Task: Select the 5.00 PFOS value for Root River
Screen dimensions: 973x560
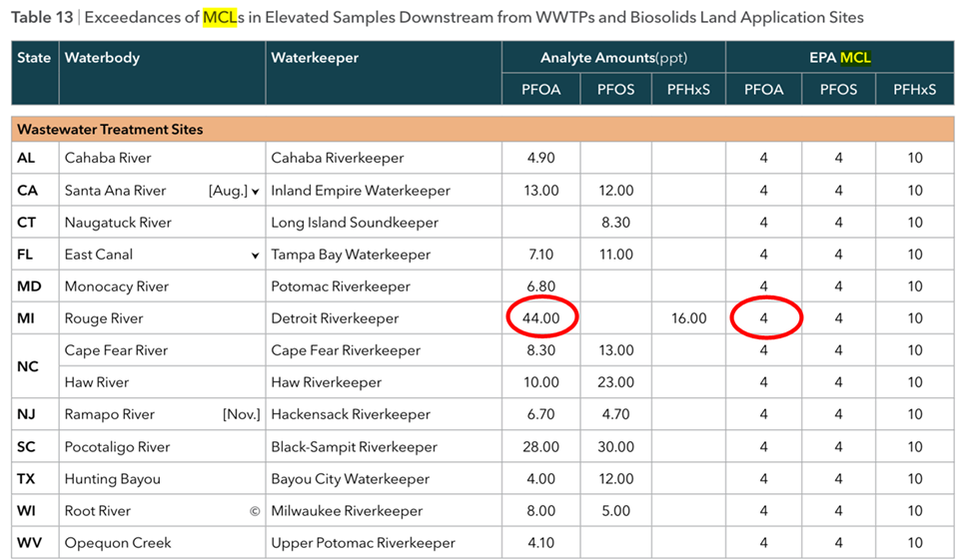Action: [x=615, y=510]
